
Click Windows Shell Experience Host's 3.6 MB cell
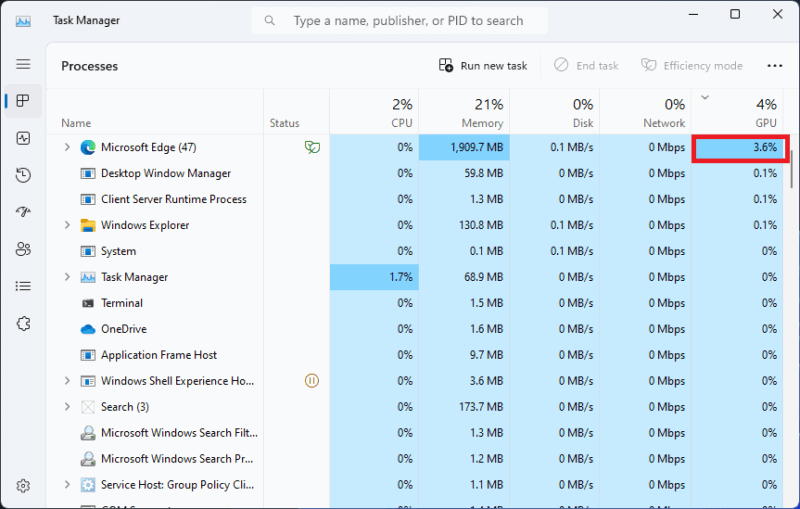point(464,380)
